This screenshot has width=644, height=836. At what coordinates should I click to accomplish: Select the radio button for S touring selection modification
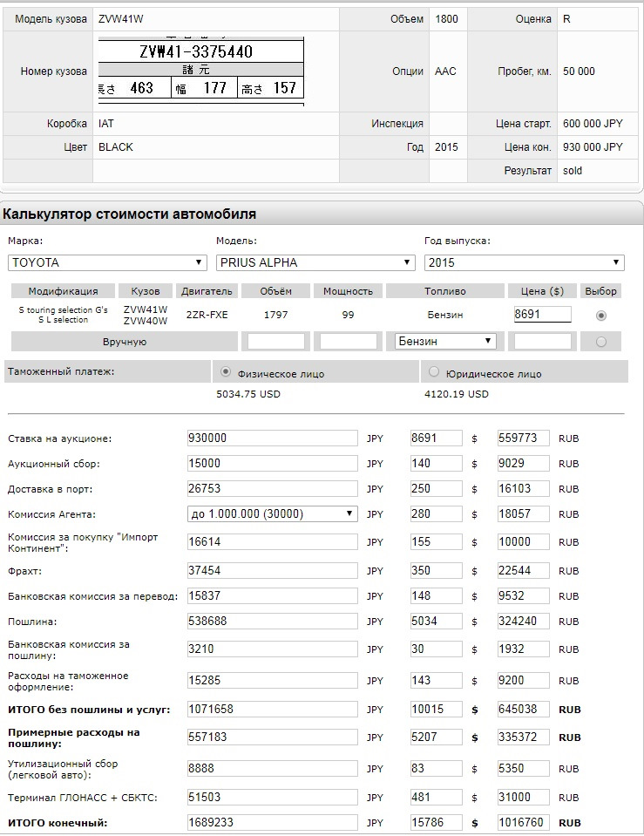pos(600,316)
